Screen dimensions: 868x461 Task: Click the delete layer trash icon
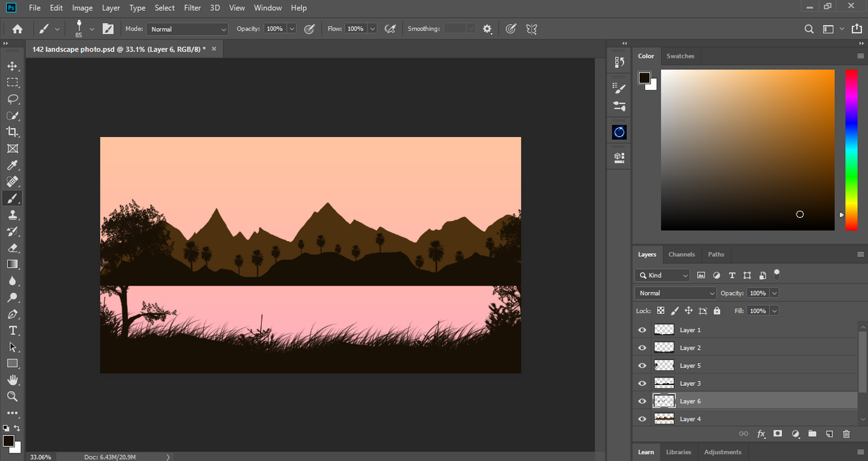[846, 434]
